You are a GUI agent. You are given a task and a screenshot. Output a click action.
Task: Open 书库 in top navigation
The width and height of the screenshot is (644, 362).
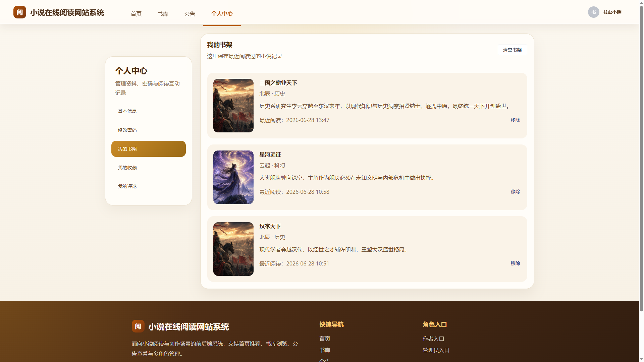pyautogui.click(x=163, y=14)
